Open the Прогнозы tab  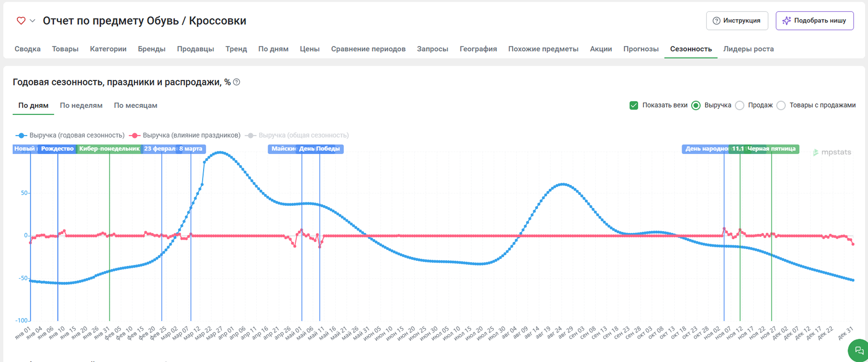pyautogui.click(x=641, y=49)
